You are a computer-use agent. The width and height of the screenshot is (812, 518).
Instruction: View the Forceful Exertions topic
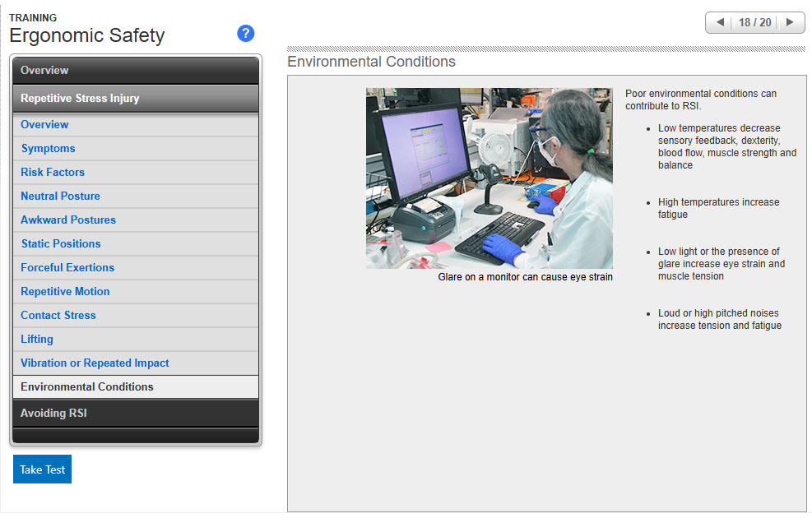pyautogui.click(x=67, y=268)
